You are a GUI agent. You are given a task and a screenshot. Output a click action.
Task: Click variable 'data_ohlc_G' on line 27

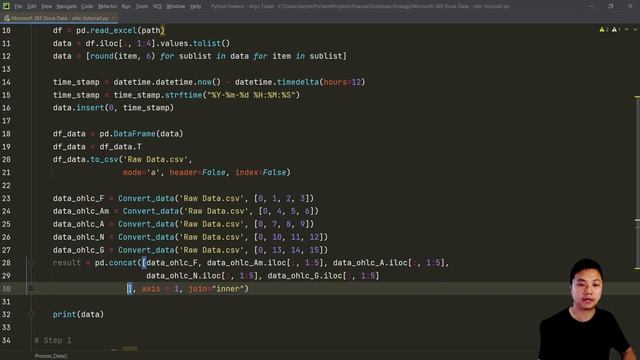point(78,250)
